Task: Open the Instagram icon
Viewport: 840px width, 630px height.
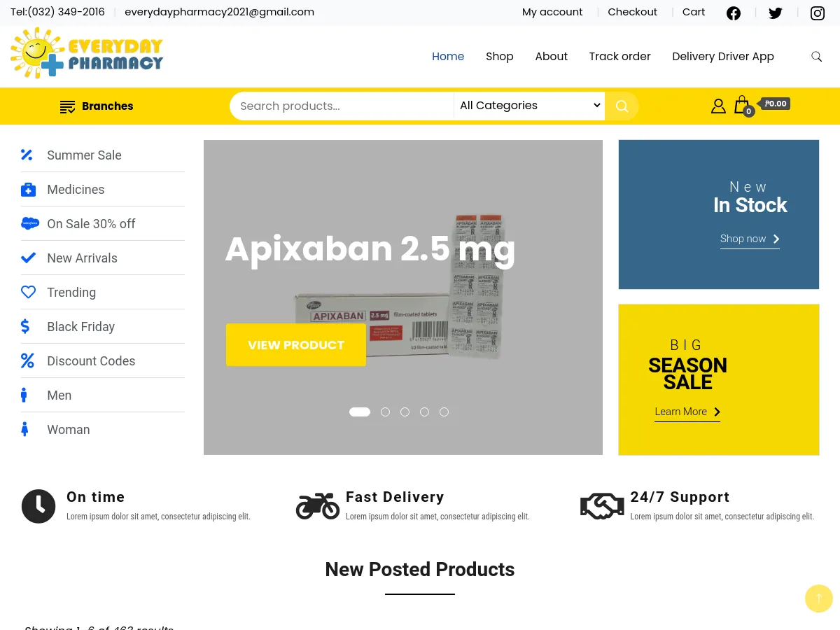Action: [818, 13]
